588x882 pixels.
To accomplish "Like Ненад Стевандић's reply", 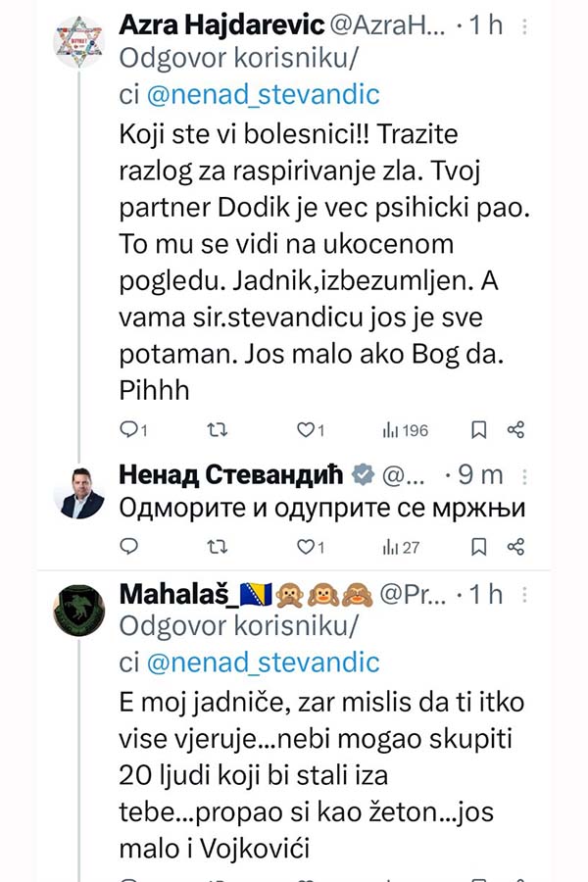I will pos(305,546).
